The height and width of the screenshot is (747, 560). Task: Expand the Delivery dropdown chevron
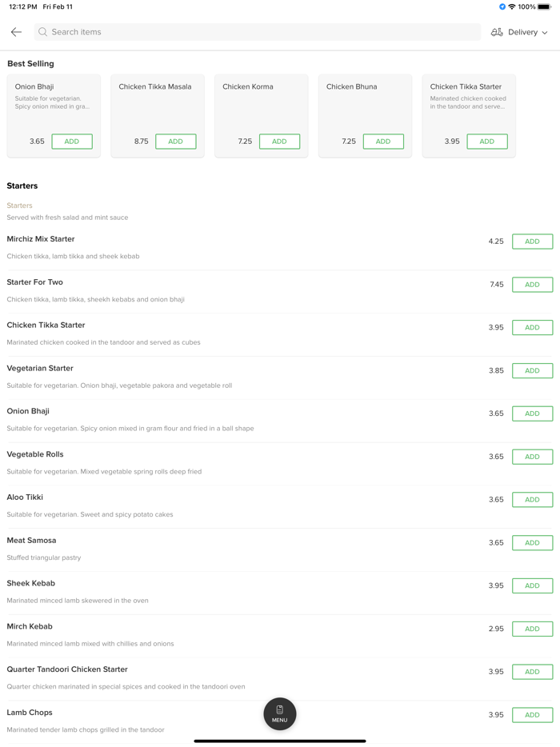545,33
